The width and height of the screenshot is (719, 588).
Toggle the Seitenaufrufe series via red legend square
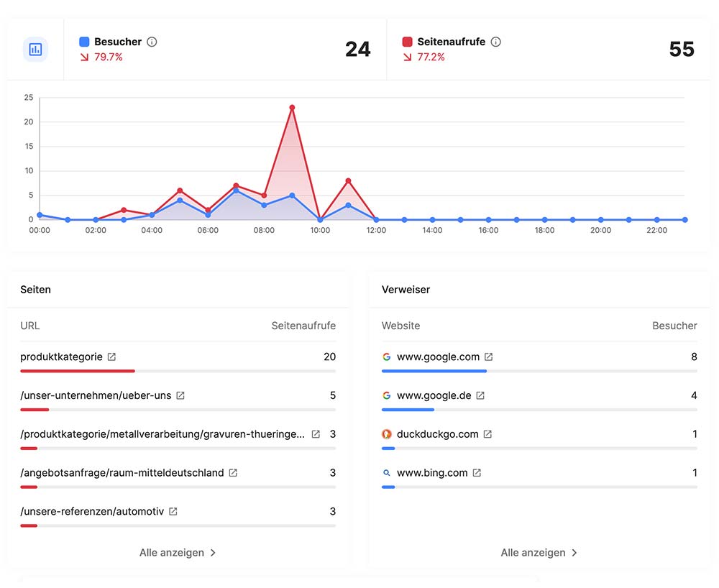tap(408, 42)
